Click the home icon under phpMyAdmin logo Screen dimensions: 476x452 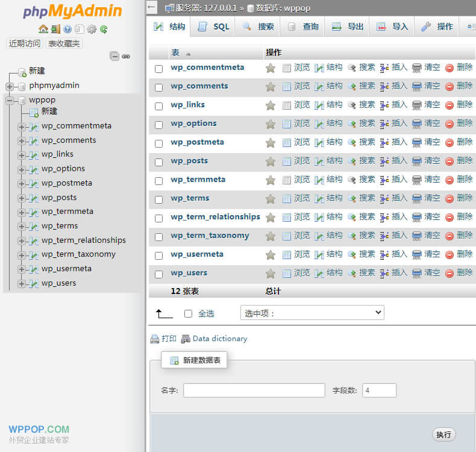coord(43,29)
